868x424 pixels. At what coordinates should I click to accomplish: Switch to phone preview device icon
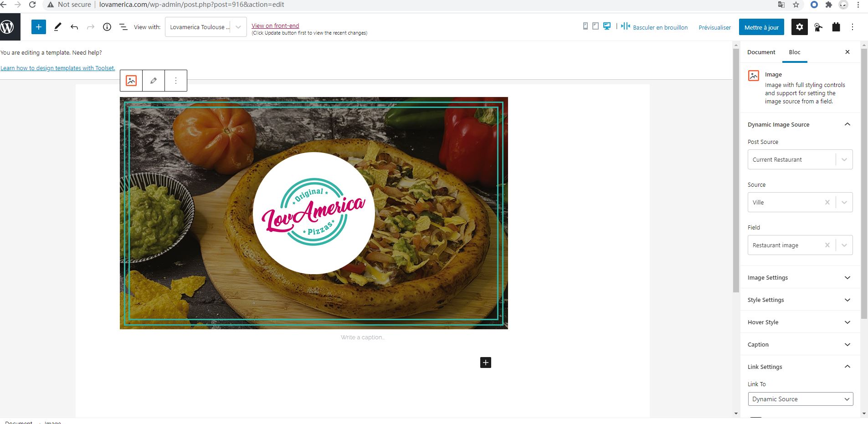(x=586, y=26)
